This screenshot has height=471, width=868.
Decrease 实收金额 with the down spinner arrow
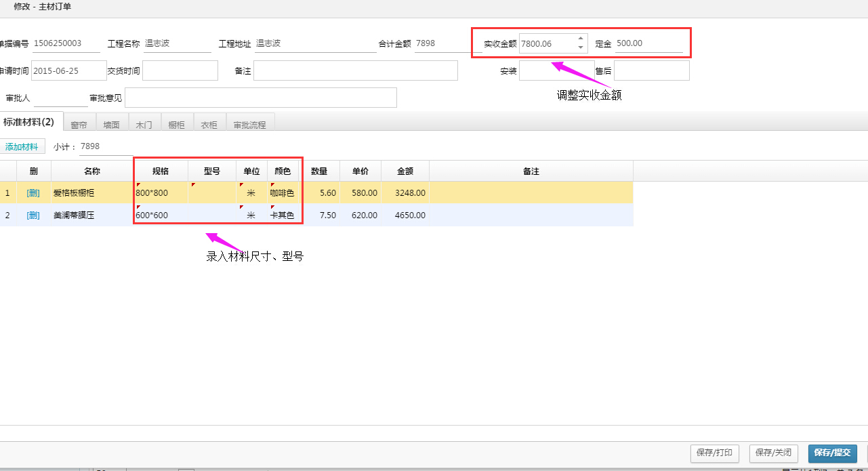point(581,47)
